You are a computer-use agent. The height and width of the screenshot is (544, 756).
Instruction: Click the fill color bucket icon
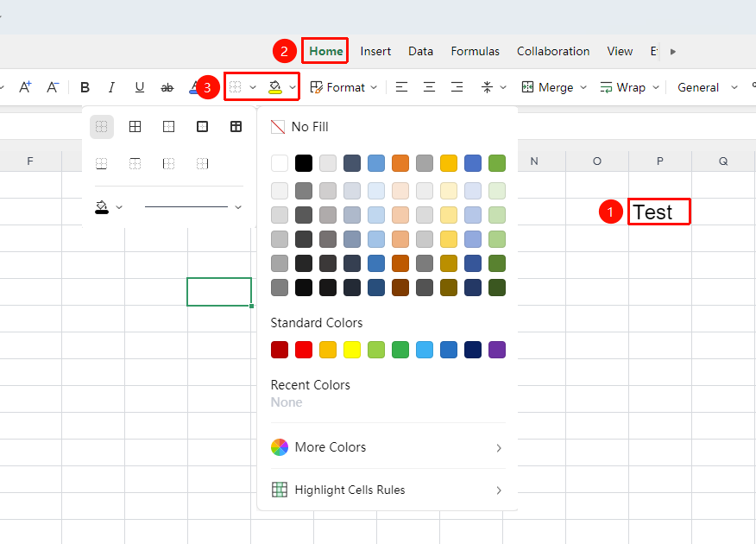coord(274,87)
